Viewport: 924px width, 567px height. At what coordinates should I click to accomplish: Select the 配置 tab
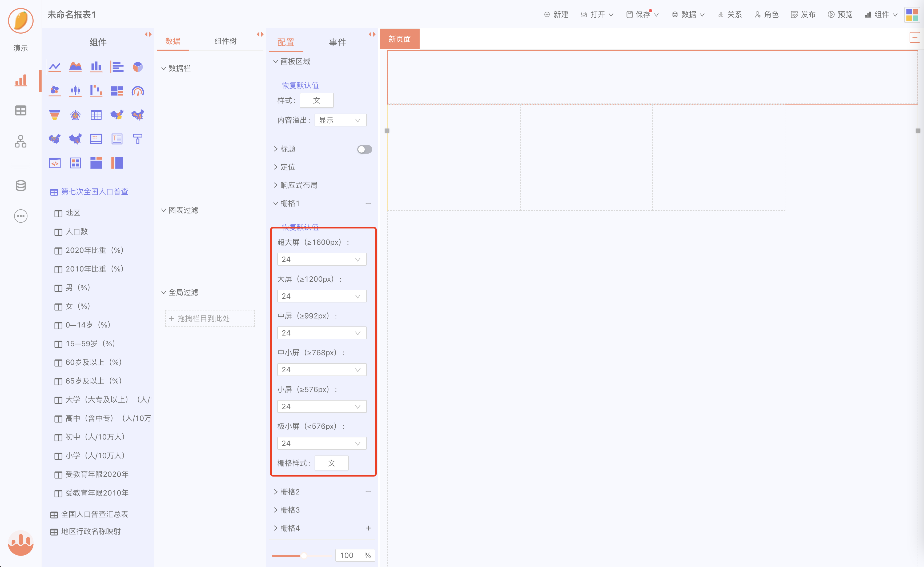(286, 42)
